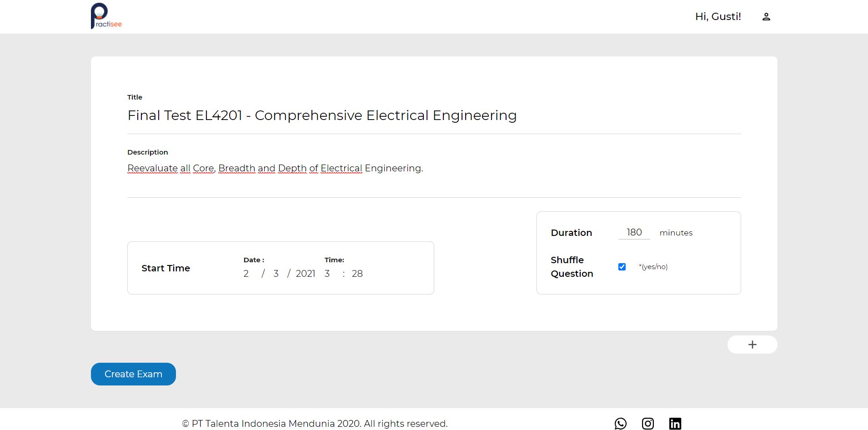The image size is (868, 430).
Task: Open the user profile icon
Action: click(x=766, y=17)
